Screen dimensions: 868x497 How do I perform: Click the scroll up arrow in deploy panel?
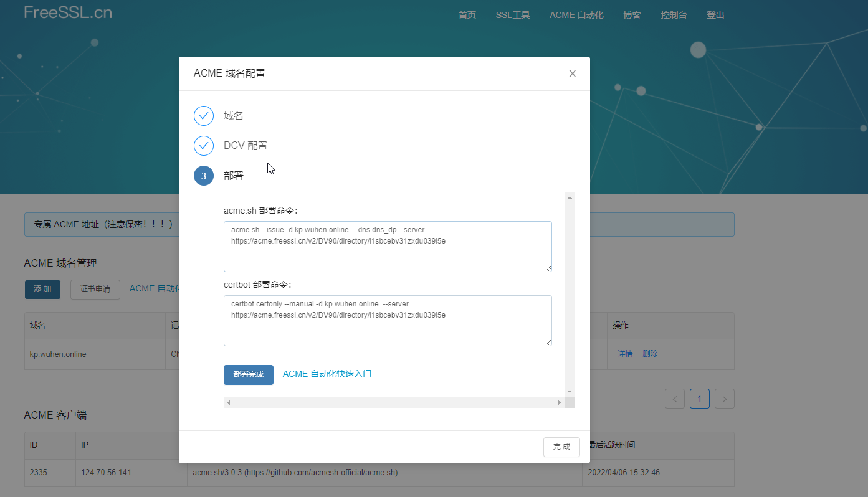pyautogui.click(x=570, y=197)
